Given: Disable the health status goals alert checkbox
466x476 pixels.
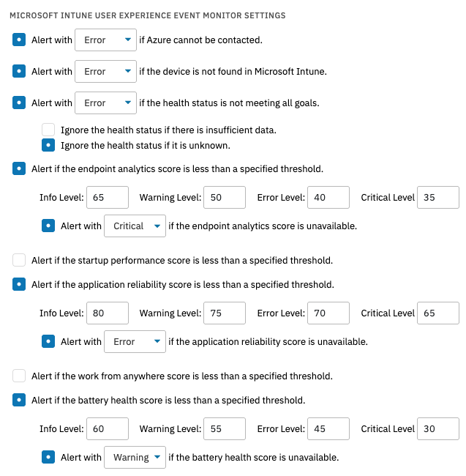Looking at the screenshot, I should 19,103.
